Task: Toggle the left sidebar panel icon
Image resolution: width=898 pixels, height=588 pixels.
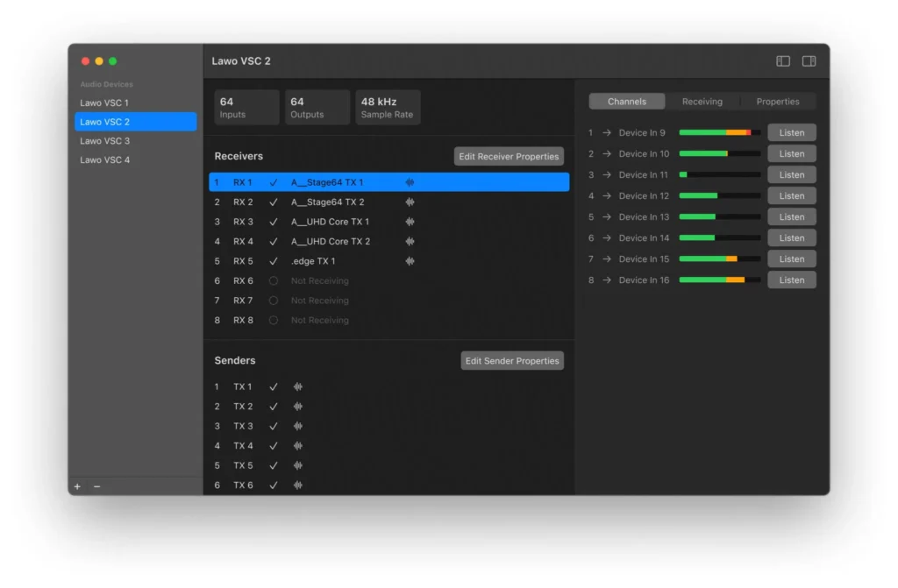Action: point(783,61)
